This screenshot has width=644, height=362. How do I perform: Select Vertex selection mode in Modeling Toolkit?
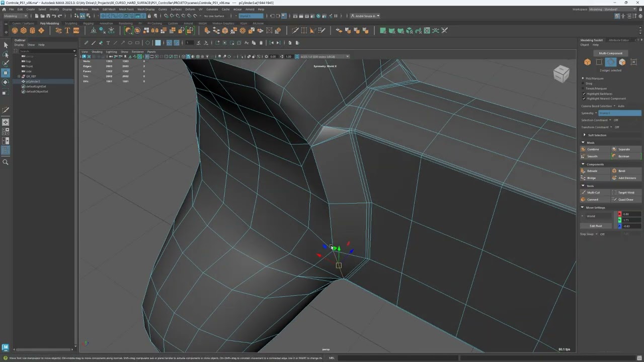pyautogui.click(x=599, y=62)
